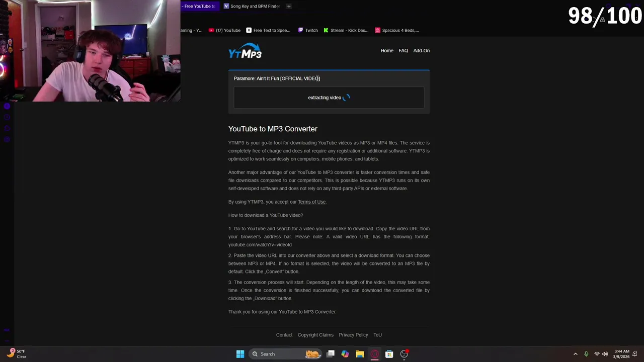
Task: Click the YTMP3 logo
Action: [x=245, y=51]
